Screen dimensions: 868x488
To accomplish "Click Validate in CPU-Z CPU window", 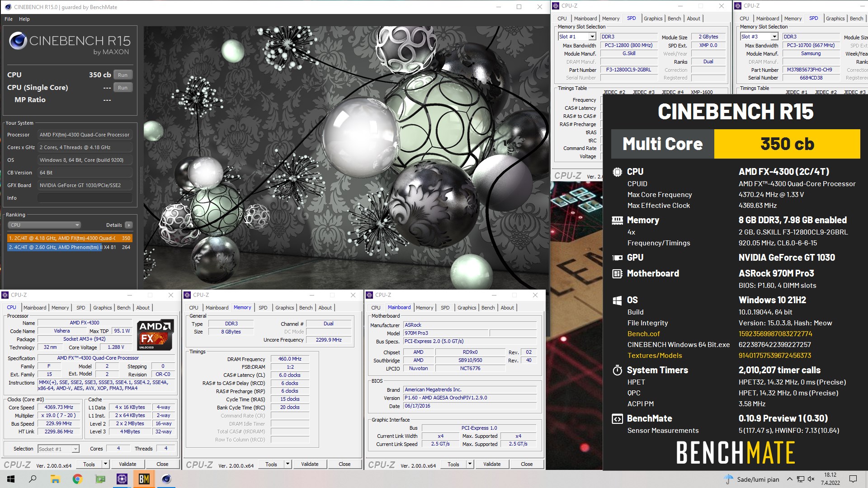I will [x=127, y=464].
